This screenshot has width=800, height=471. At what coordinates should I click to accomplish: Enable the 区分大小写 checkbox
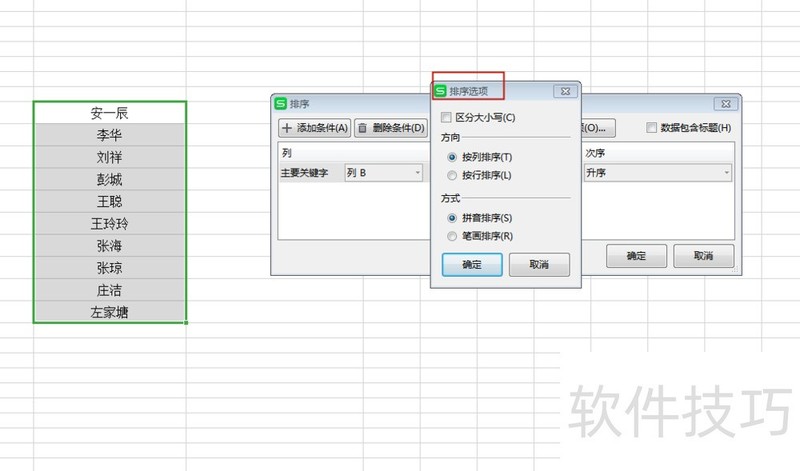446,117
